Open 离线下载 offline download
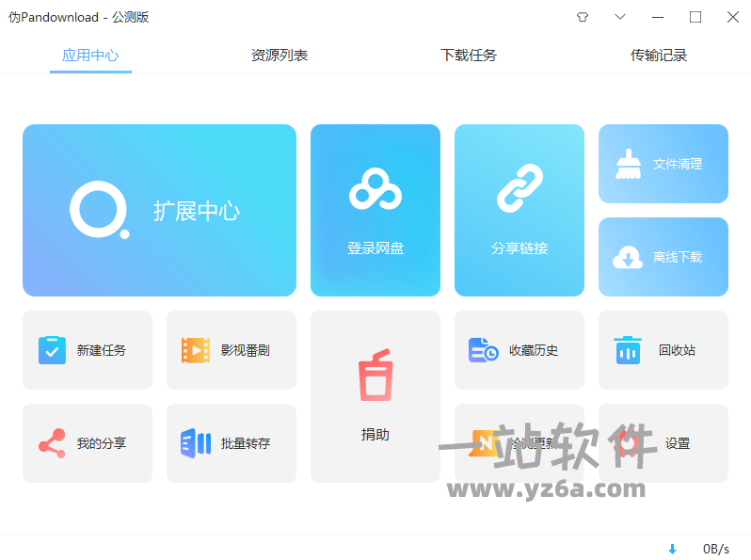 (663, 257)
